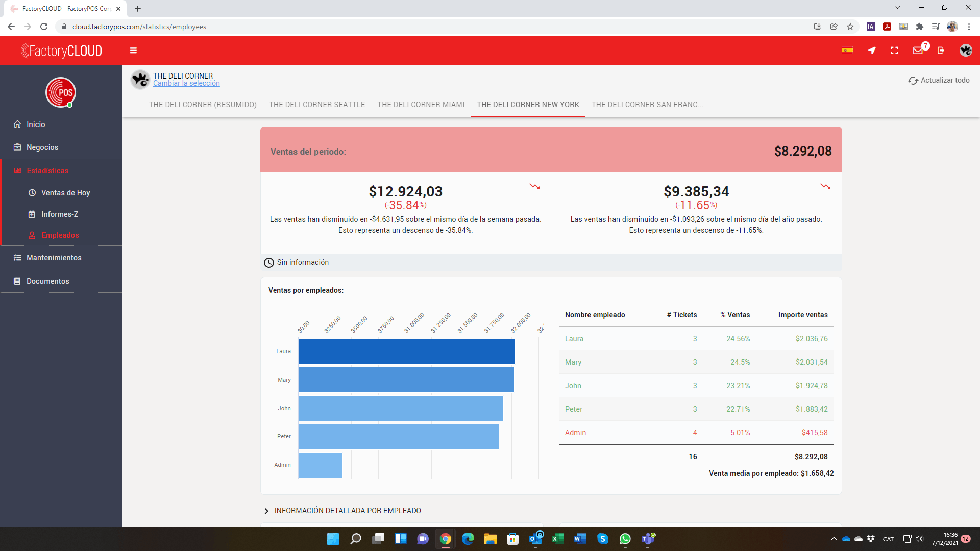The image size is (980, 551).
Task: Open user avatar menu in top right
Action: pos(965,51)
